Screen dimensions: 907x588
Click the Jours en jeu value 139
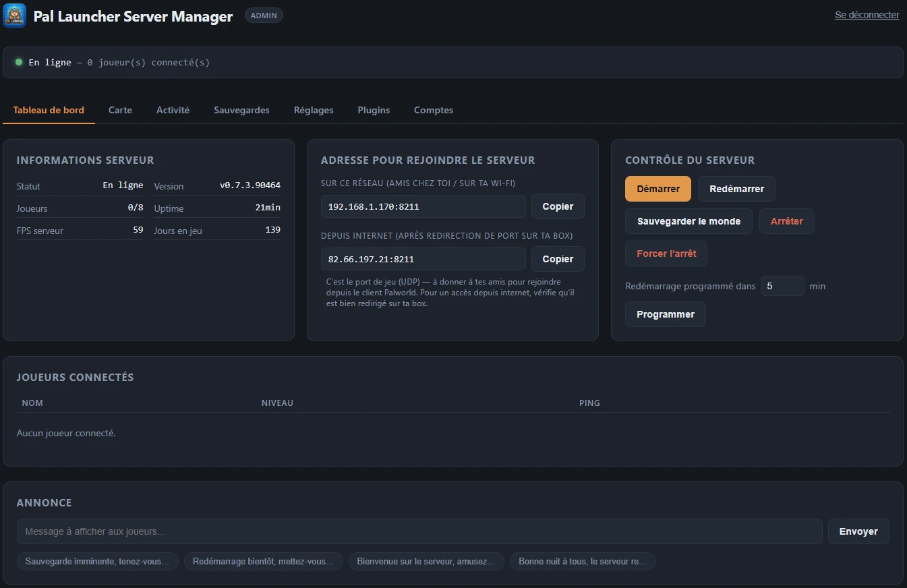click(x=272, y=230)
